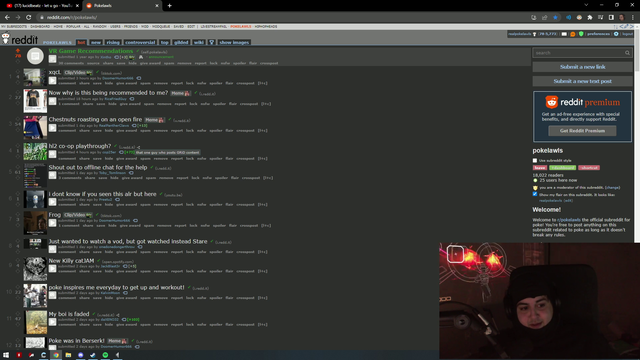Open Chrome three-dot menu
This screenshot has width=640, height=360.
click(633, 18)
